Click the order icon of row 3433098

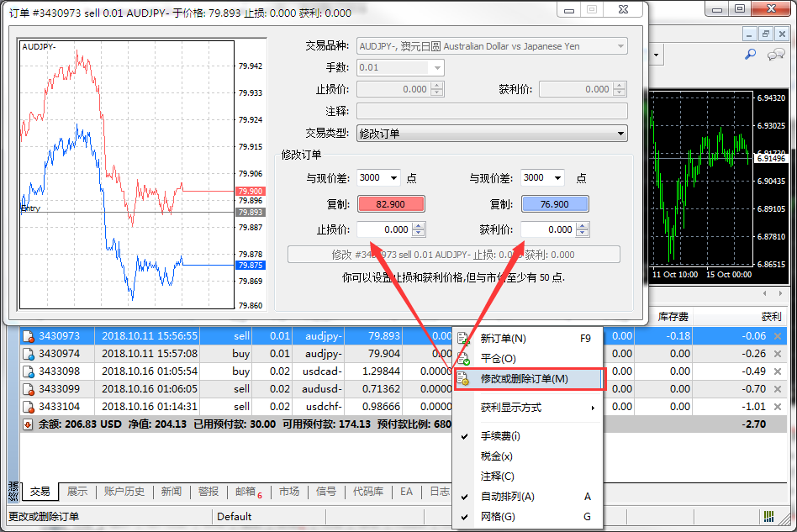[28, 371]
